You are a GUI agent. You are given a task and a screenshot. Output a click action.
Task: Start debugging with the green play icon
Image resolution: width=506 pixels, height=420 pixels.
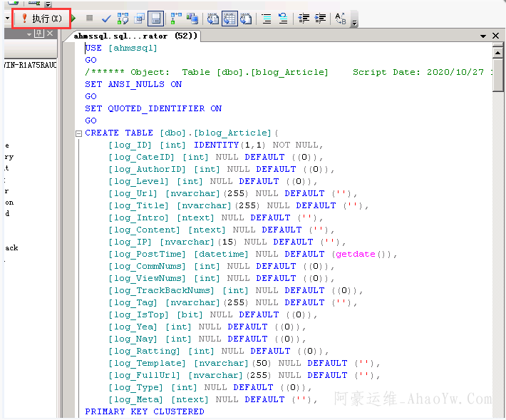coord(73,18)
